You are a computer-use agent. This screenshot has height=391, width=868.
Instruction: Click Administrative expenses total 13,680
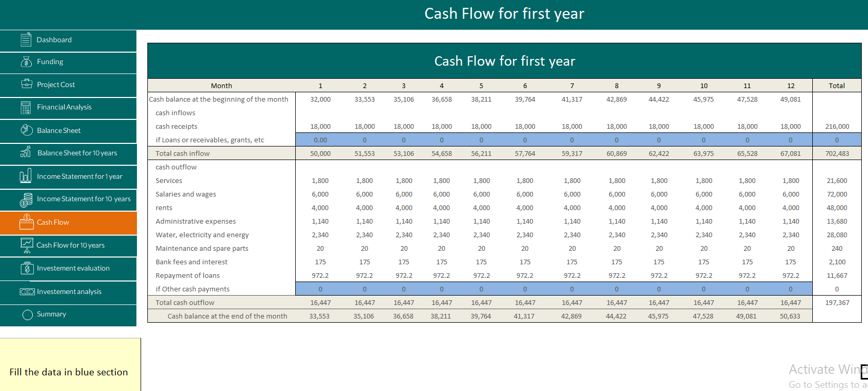(837, 221)
